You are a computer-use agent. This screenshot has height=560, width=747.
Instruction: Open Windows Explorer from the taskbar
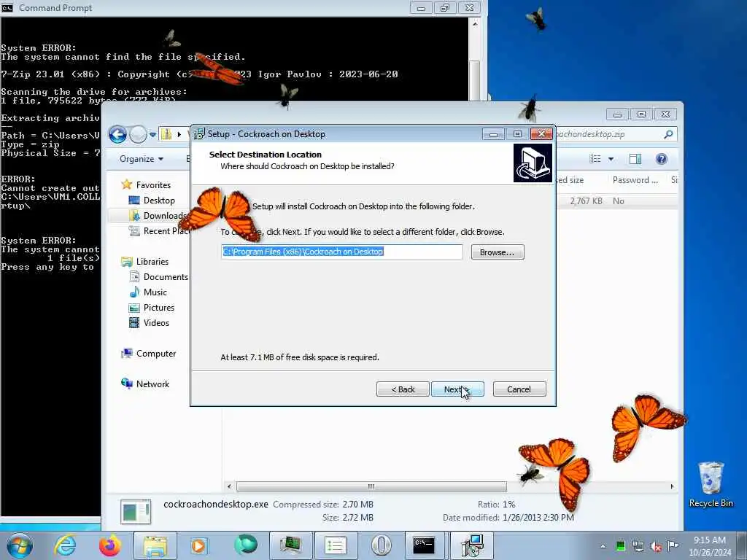coord(155,545)
